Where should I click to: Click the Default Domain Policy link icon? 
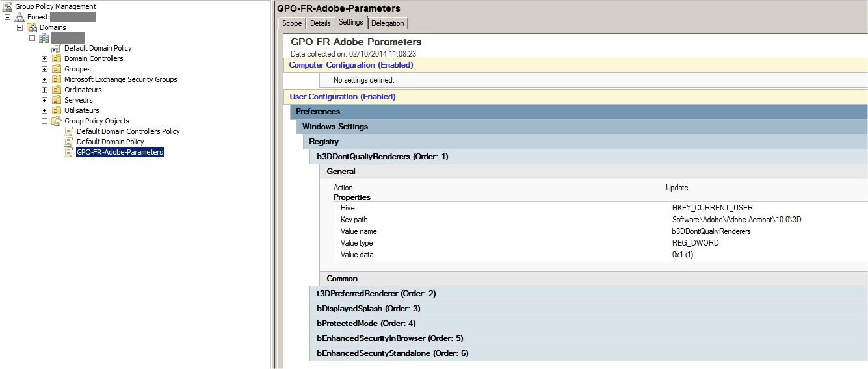[57, 48]
